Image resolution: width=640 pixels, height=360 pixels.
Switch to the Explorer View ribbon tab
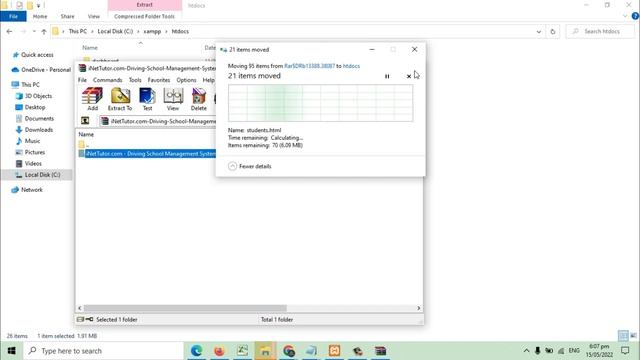pos(93,16)
